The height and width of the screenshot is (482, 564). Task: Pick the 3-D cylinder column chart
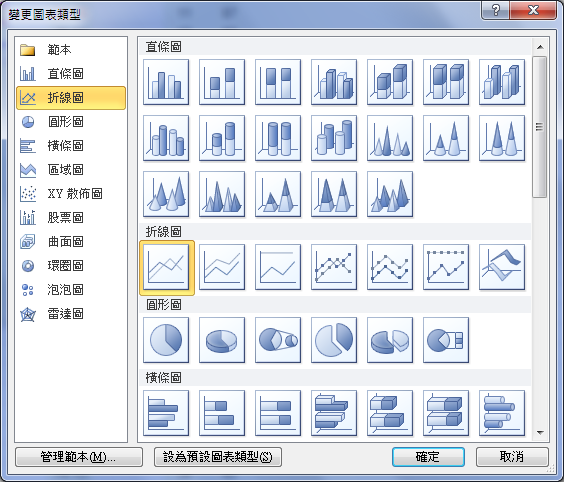click(x=334, y=138)
